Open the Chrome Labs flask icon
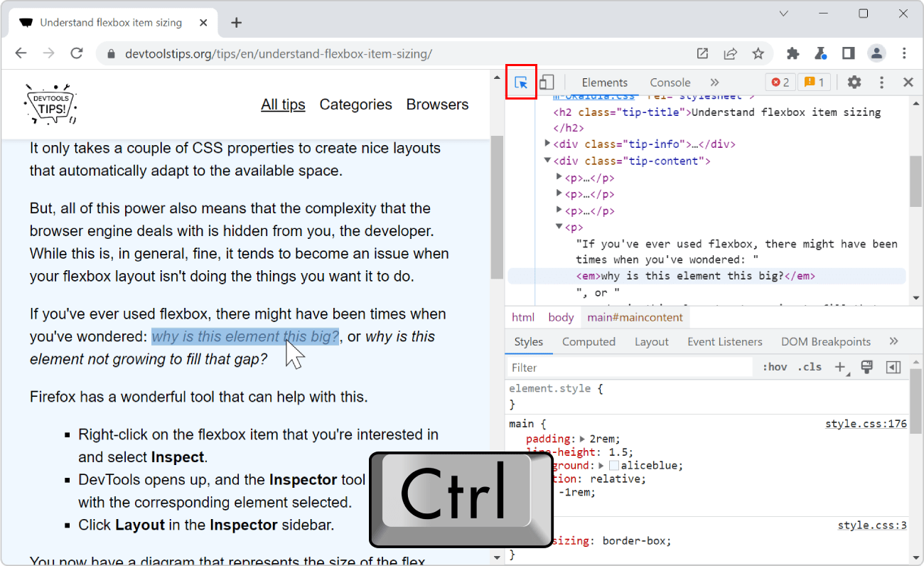This screenshot has height=566, width=924. [x=821, y=53]
